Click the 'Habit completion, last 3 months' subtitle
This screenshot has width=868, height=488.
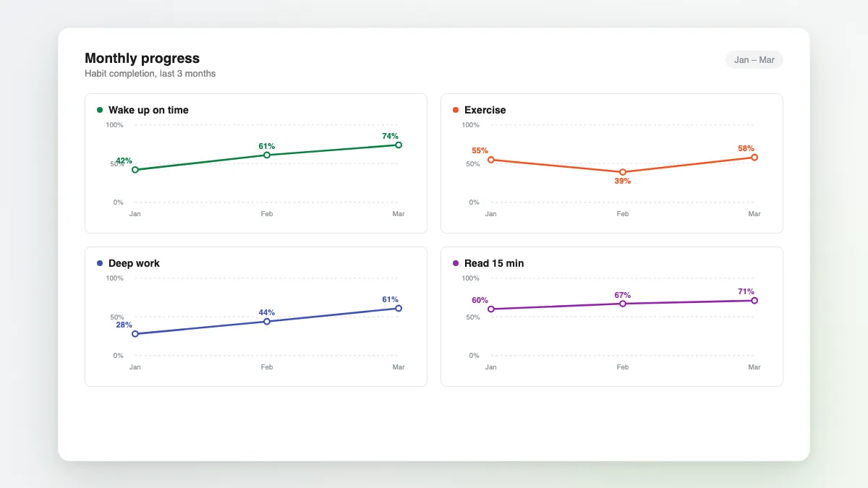[x=150, y=74]
